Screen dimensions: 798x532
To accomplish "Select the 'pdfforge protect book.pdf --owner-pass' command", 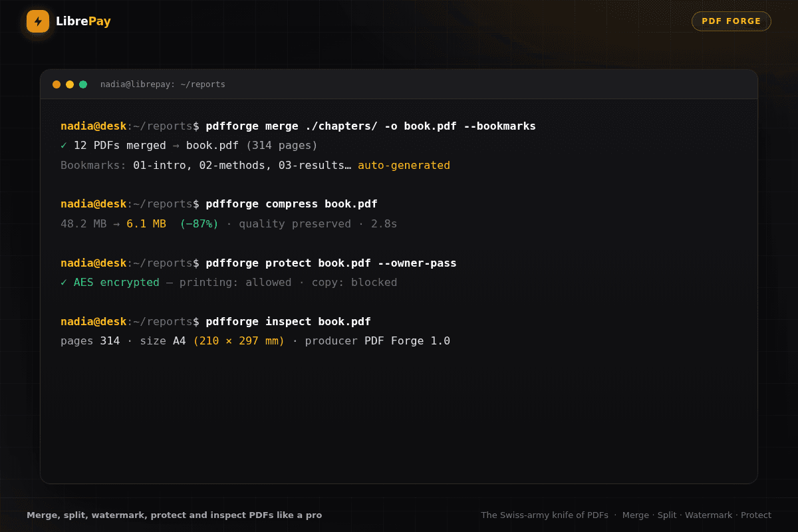I will tap(331, 263).
